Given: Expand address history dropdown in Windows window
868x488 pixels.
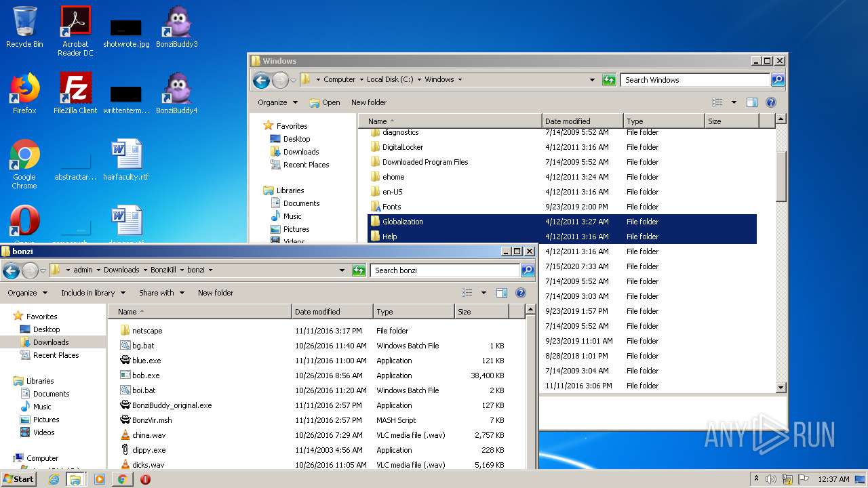Looking at the screenshot, I should point(592,80).
